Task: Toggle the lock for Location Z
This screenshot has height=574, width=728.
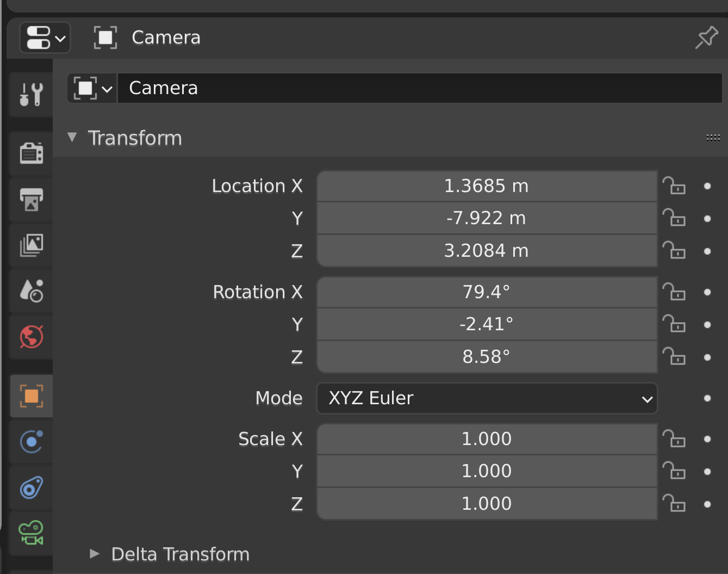Action: pyautogui.click(x=674, y=251)
